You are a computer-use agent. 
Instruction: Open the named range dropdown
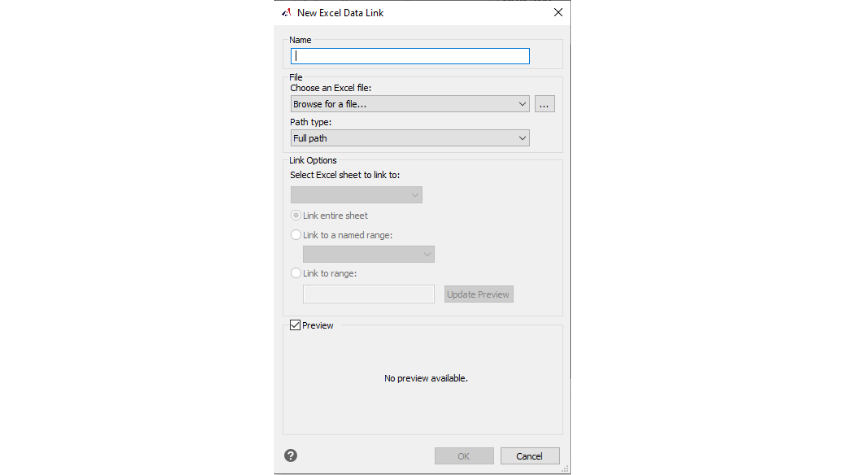[x=369, y=254]
